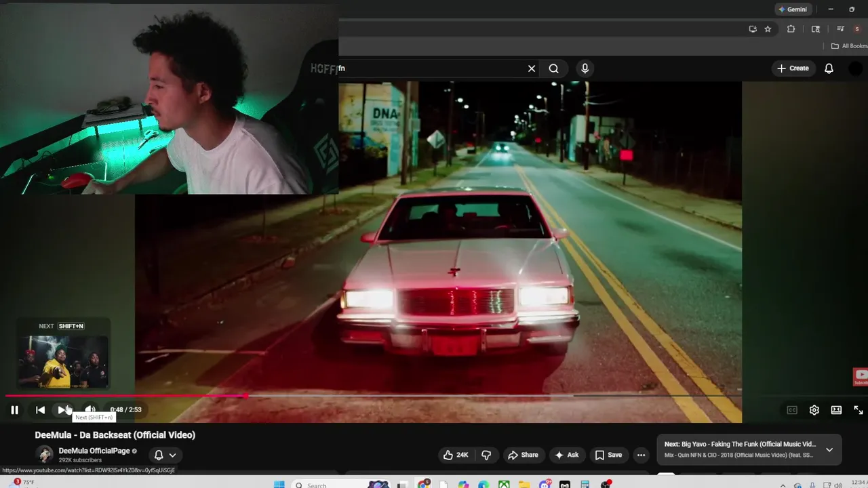Open All Bookmarks folder
The image size is (868, 488).
(x=850, y=46)
